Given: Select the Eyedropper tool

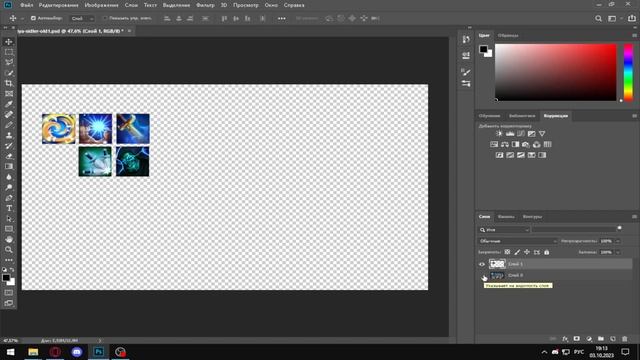Looking at the screenshot, I should pyautogui.click(x=9, y=104).
